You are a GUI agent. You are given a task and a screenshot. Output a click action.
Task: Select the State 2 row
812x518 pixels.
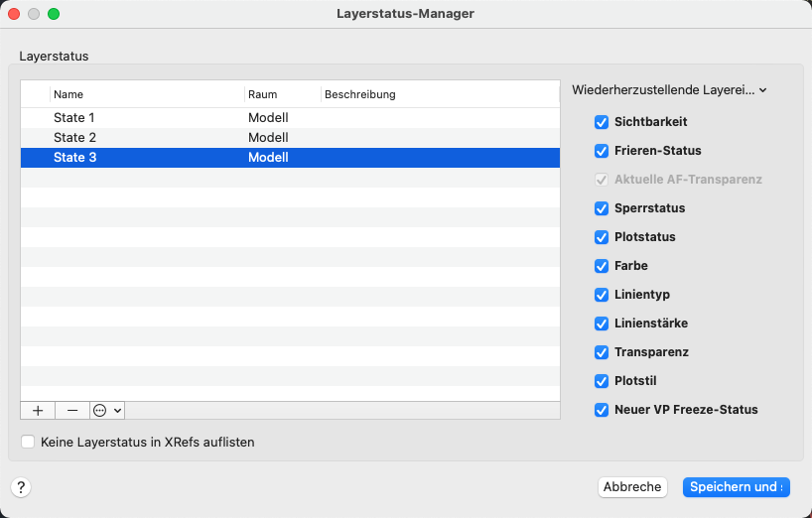tap(74, 138)
